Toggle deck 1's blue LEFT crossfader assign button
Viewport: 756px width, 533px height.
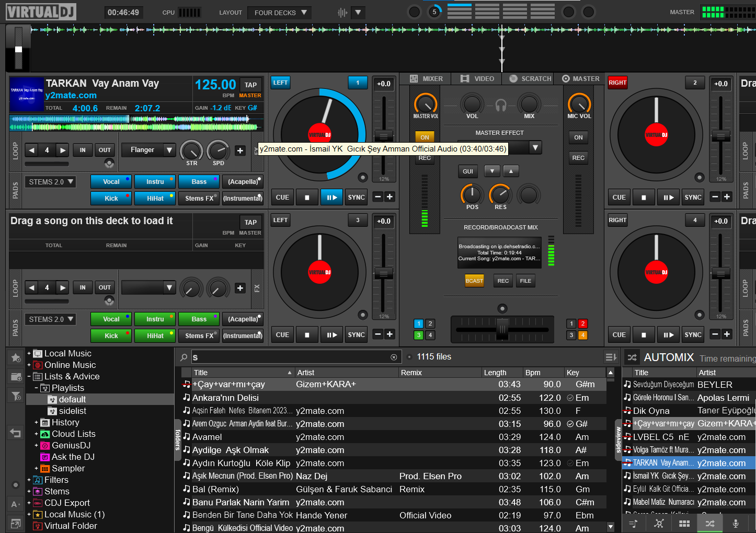(x=281, y=83)
